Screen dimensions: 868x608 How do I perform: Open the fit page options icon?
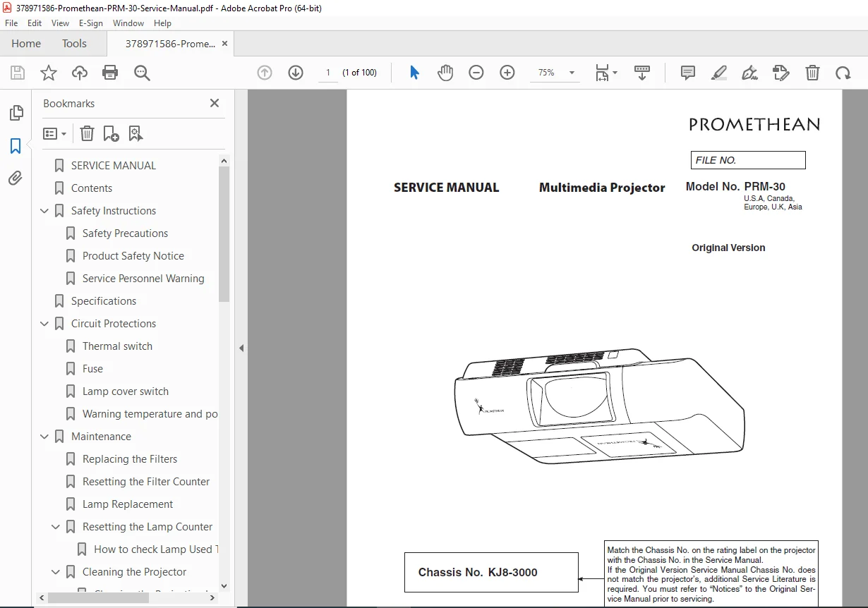click(605, 73)
